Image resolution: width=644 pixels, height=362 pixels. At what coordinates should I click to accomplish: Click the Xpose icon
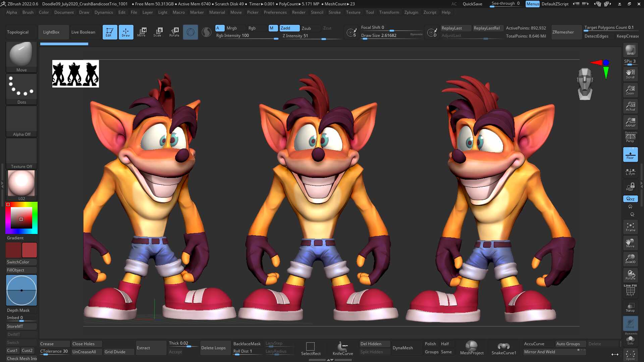tap(630, 355)
